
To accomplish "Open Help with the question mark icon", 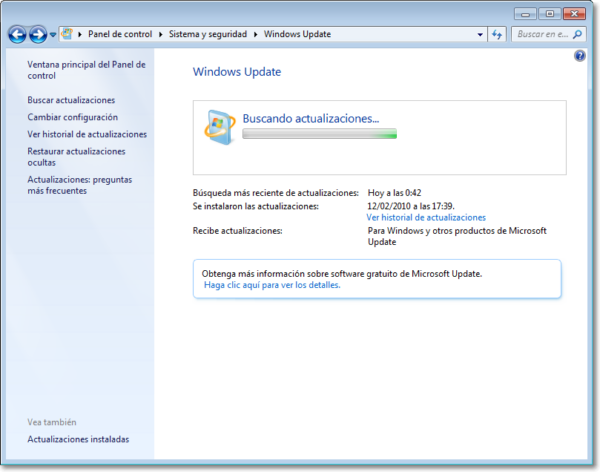I will click(x=580, y=56).
